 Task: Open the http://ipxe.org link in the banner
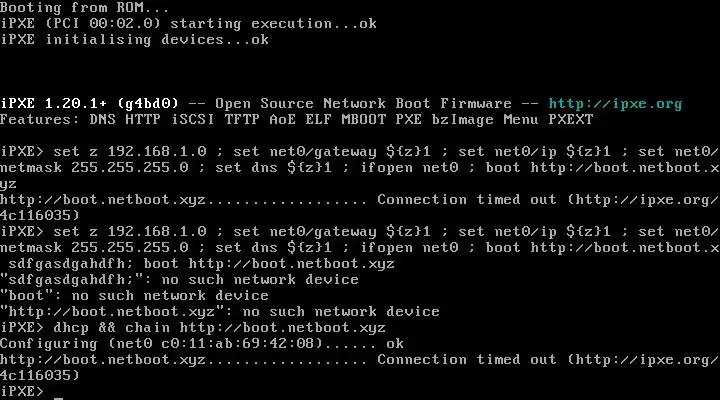coord(615,104)
